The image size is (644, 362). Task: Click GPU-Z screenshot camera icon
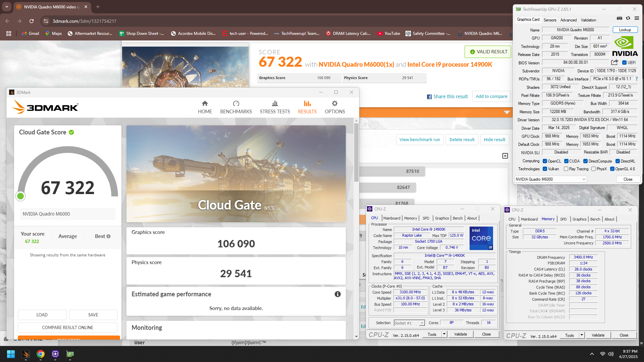[620, 18]
